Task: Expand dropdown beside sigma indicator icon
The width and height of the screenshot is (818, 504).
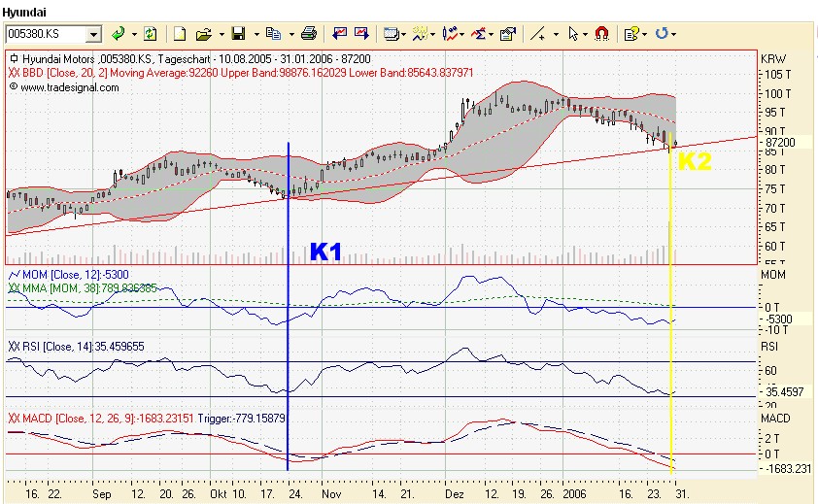Action: pos(491,34)
